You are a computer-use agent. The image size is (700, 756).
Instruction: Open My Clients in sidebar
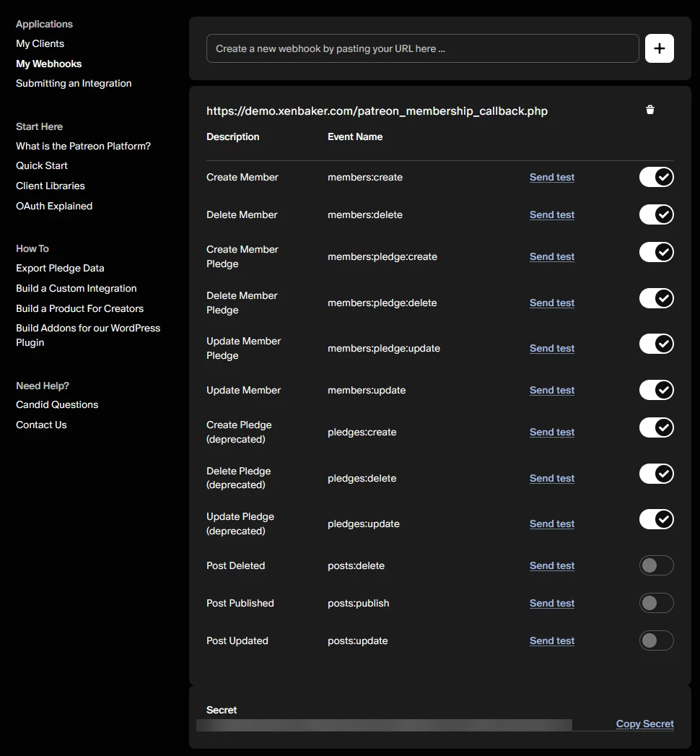pyautogui.click(x=40, y=43)
